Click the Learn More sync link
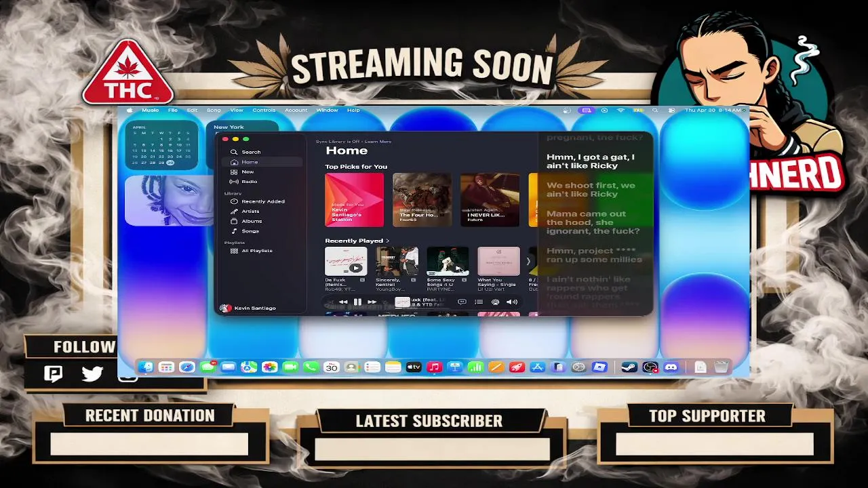Image resolution: width=868 pixels, height=488 pixels. tap(378, 141)
